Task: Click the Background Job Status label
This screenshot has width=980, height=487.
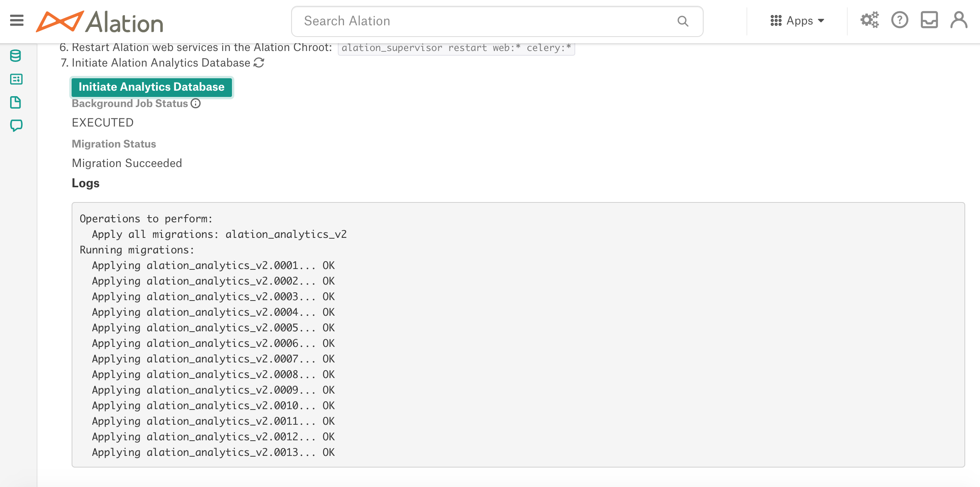Action: [x=130, y=104]
